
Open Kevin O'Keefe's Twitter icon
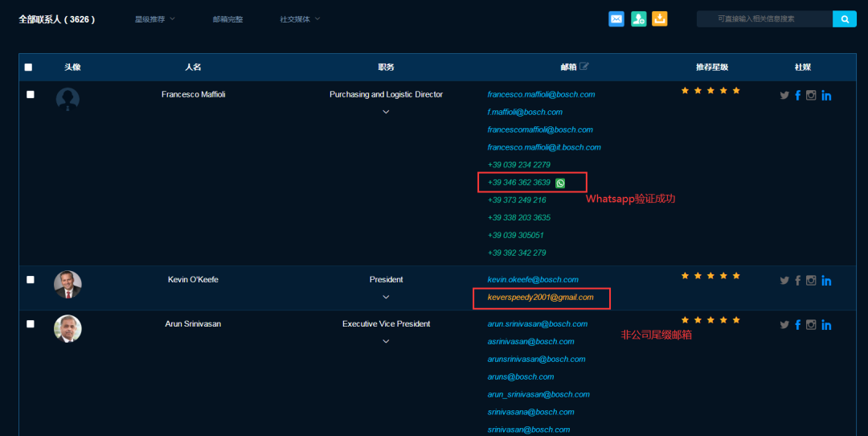pos(784,281)
